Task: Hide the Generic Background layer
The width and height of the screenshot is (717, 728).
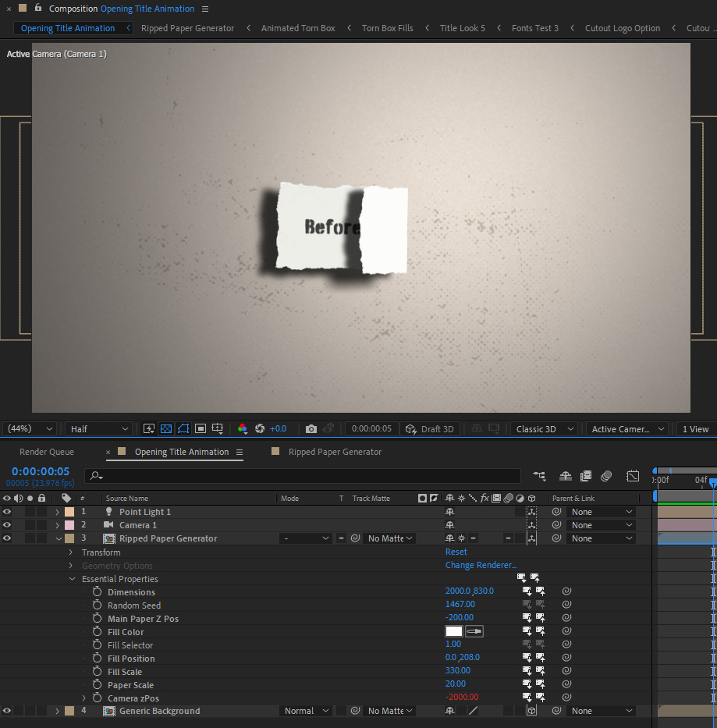Action: click(6, 710)
